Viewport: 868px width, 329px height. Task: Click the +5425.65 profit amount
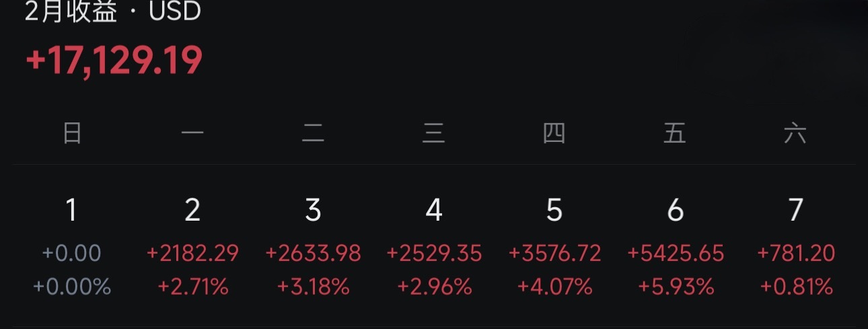676,254
